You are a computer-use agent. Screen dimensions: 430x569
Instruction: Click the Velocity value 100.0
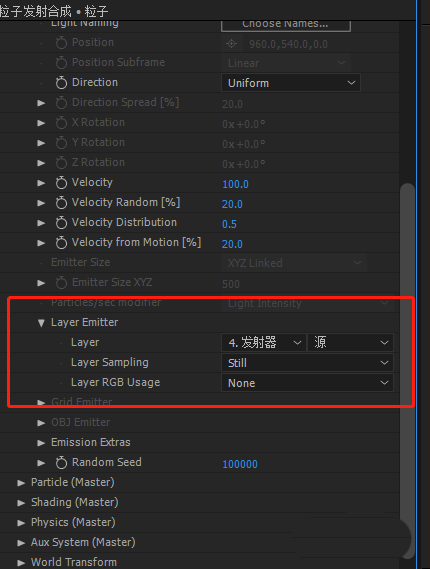point(235,184)
